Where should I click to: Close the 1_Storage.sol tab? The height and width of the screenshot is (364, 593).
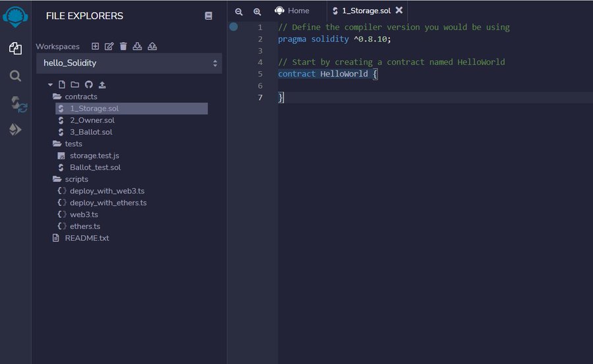[x=399, y=11]
